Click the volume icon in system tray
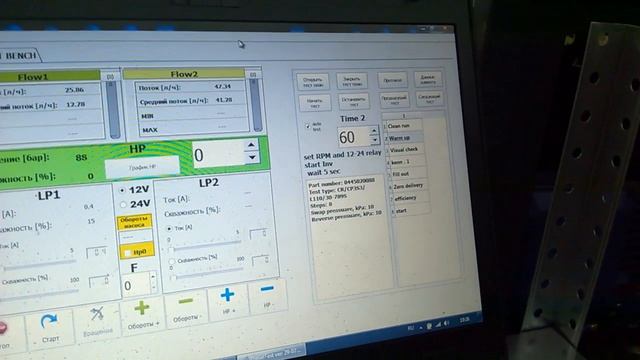The height and width of the screenshot is (360, 640). (446, 323)
